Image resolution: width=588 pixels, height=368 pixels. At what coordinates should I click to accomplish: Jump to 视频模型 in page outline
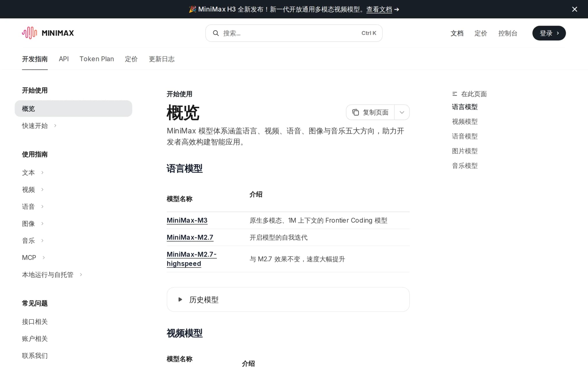pos(465,122)
